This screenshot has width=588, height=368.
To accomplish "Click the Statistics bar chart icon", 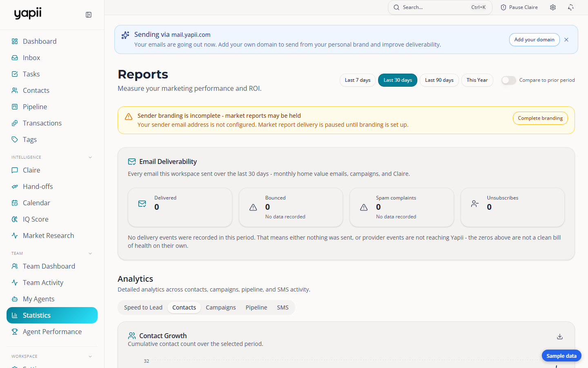I will [x=15, y=315].
